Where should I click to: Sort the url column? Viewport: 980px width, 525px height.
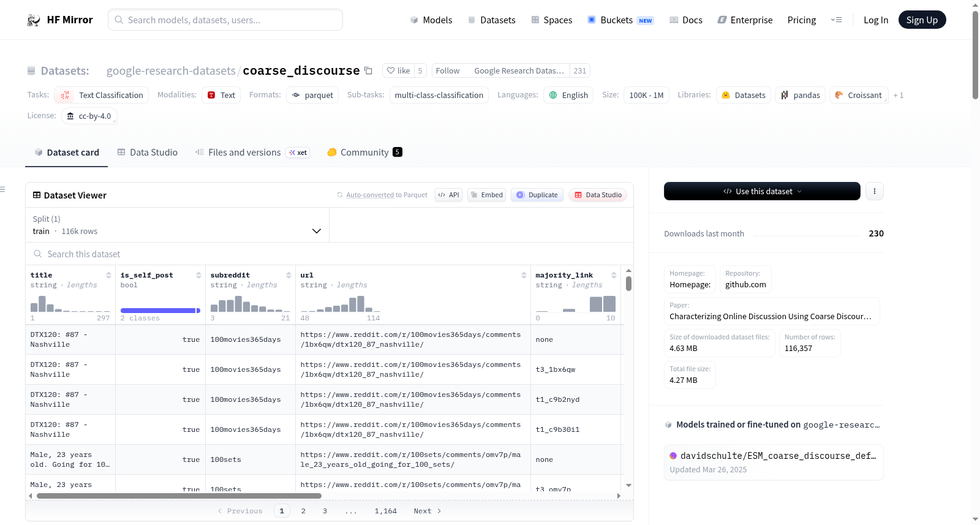coord(524,275)
